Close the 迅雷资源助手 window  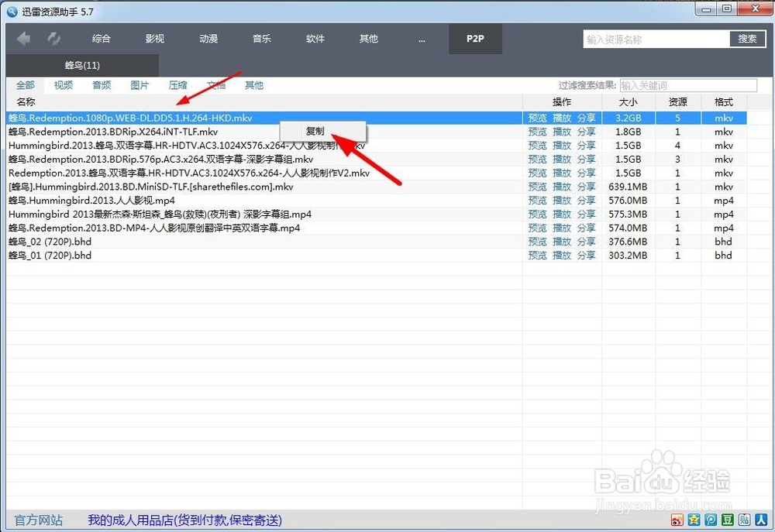(755, 9)
